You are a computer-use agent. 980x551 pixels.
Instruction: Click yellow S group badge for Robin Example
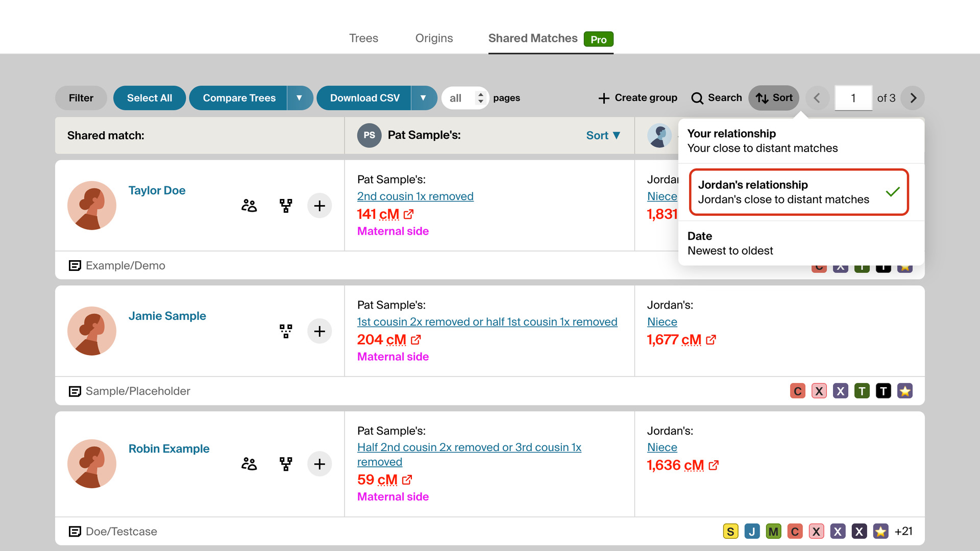[x=731, y=531]
